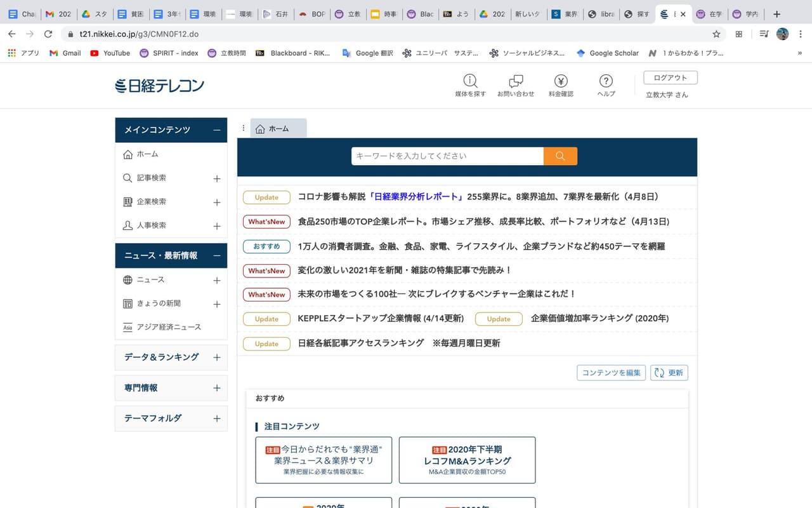The height and width of the screenshot is (508, 812).
Task: Expand 企業検索 submenu
Action: [216, 202]
